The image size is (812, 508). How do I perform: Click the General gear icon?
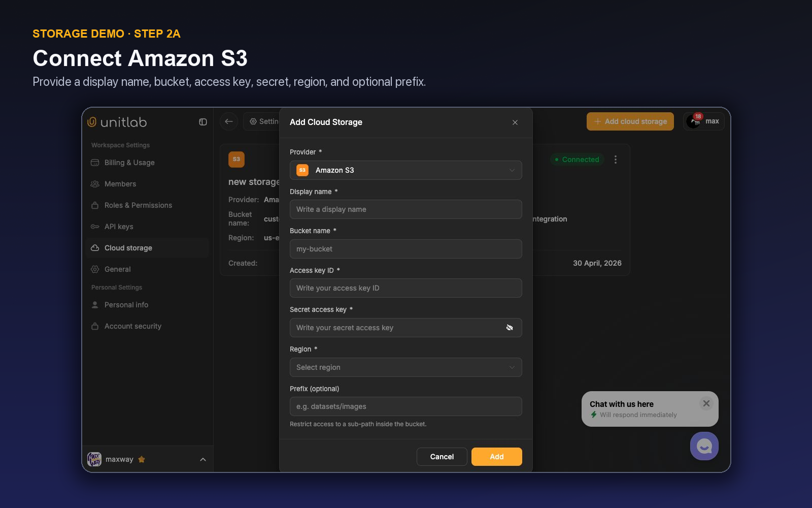click(95, 269)
